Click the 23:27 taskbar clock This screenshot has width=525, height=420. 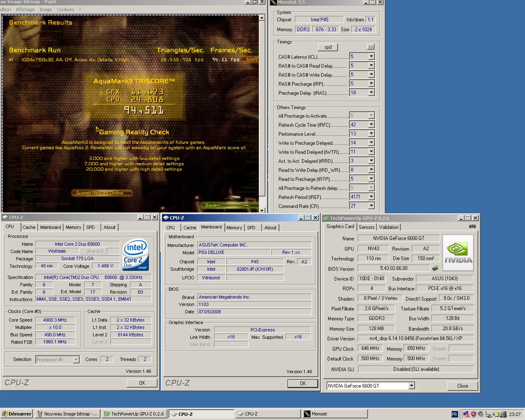514,414
